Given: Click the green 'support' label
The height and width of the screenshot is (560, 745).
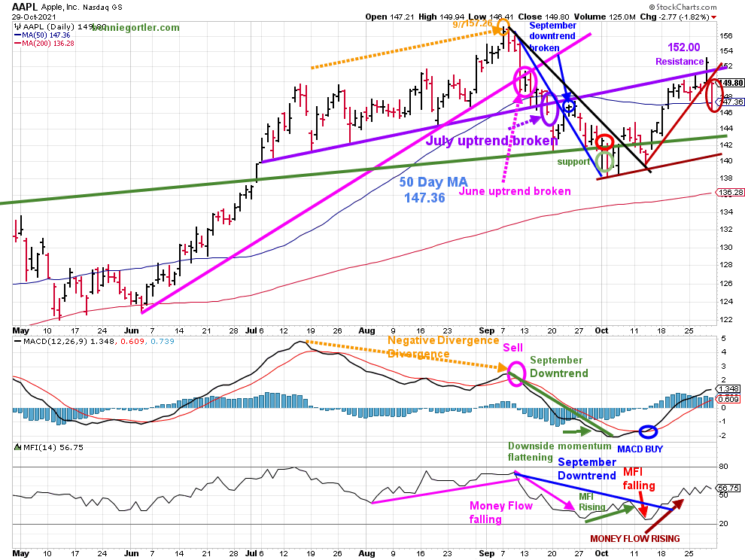Looking at the screenshot, I should pyautogui.click(x=573, y=162).
